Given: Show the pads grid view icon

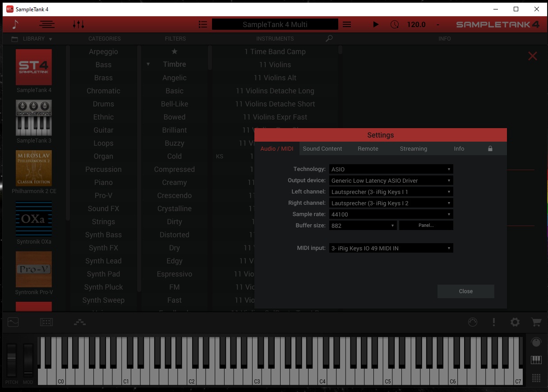Looking at the screenshot, I should coord(536,378).
